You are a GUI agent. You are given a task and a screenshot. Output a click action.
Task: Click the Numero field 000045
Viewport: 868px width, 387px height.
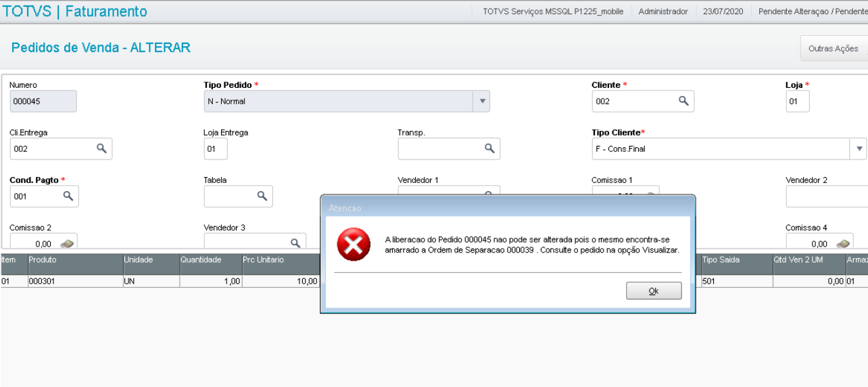(x=43, y=101)
